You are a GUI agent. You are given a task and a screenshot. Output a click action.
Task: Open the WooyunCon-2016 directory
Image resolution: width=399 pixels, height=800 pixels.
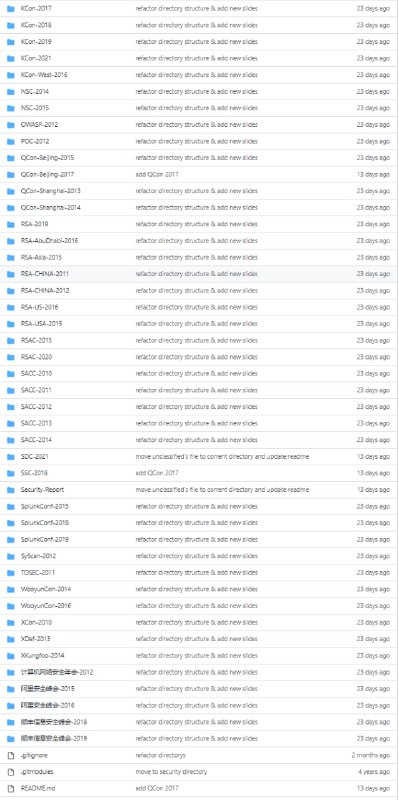[x=46, y=606]
